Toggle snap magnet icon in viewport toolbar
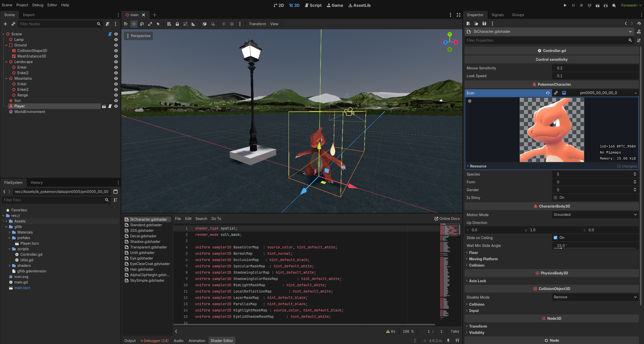Screen dimensions: 644x344 coord(213,24)
